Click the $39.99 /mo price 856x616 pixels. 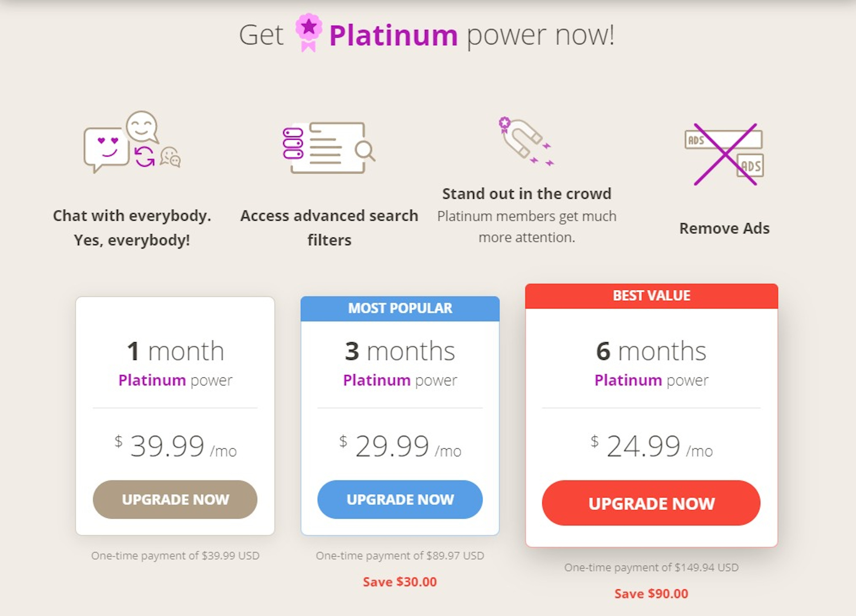[x=175, y=446]
